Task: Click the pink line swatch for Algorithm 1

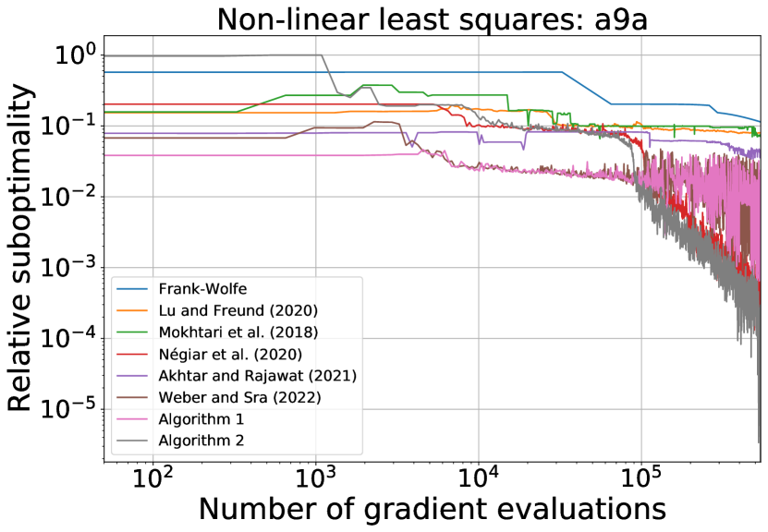Action: pyautogui.click(x=132, y=419)
